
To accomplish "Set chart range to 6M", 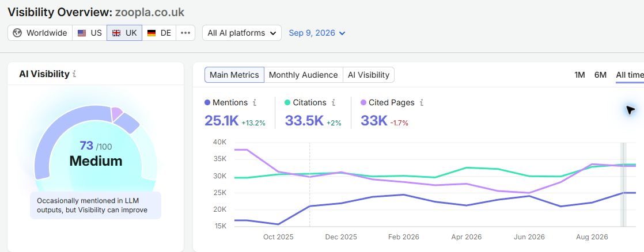I will 600,75.
